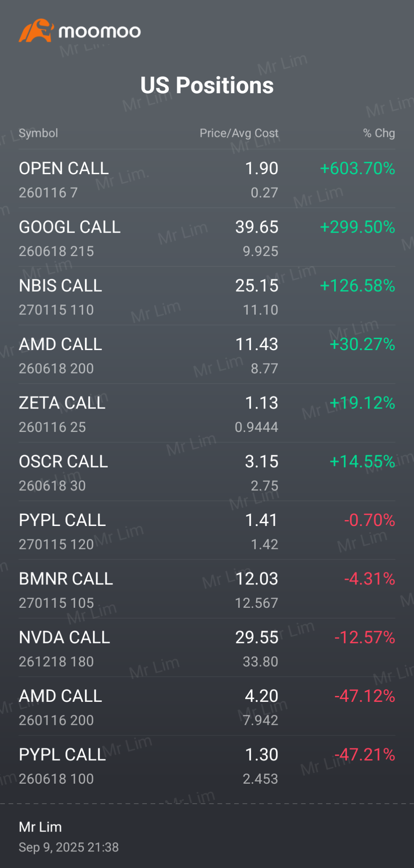Select the AMD CALL 260618 200 row
The width and height of the screenshot is (414, 868).
[60, 355]
